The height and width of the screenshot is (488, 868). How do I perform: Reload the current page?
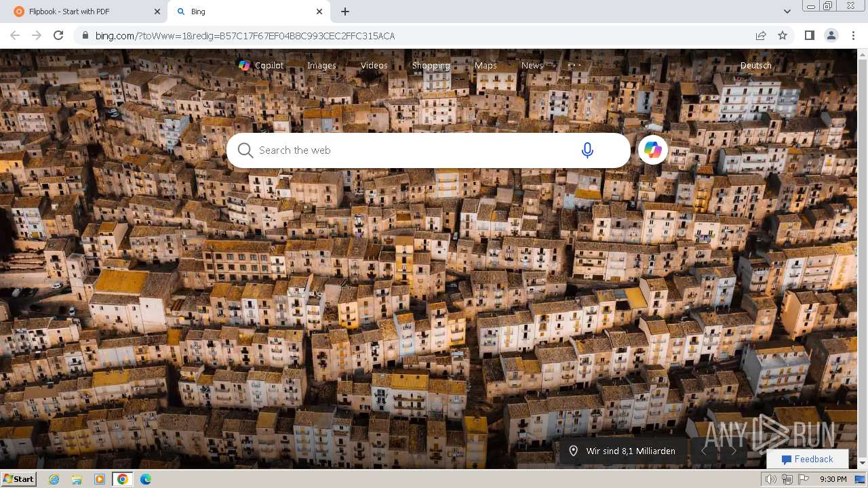(x=58, y=35)
